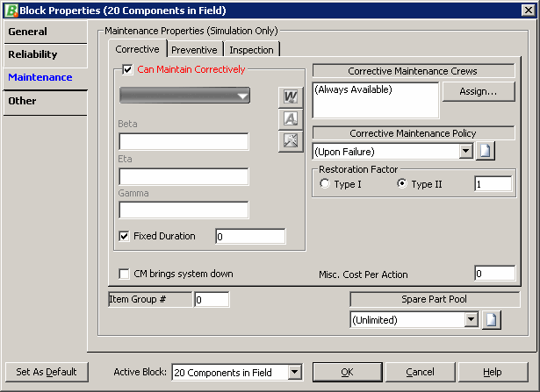
Task: Open Weibull++ quick calculation icon
Action: pyautogui.click(x=291, y=97)
